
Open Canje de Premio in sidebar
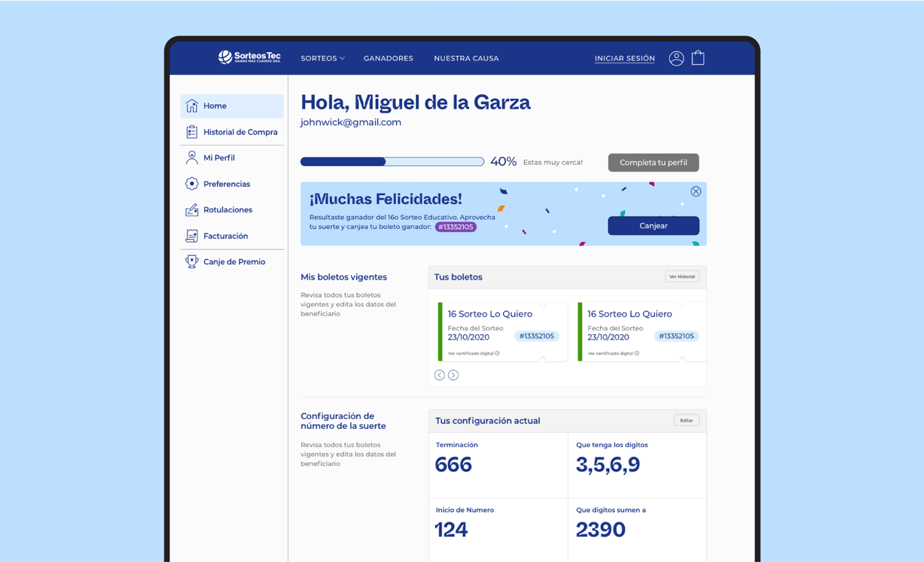(232, 262)
